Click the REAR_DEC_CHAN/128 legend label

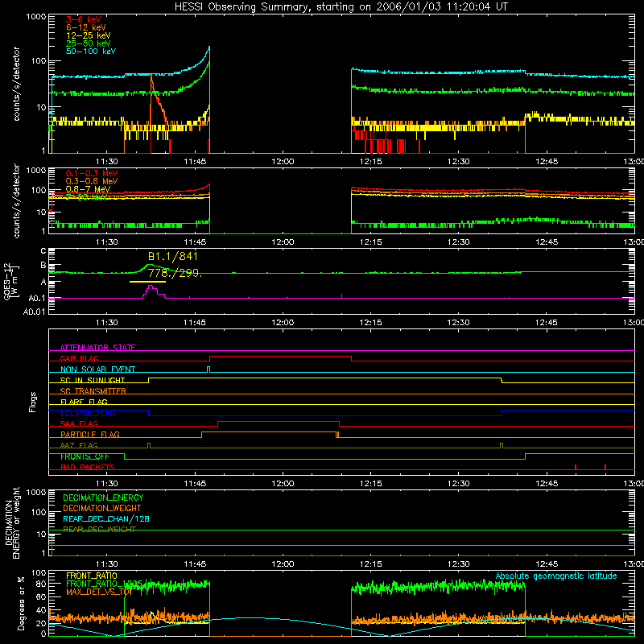[106, 518]
